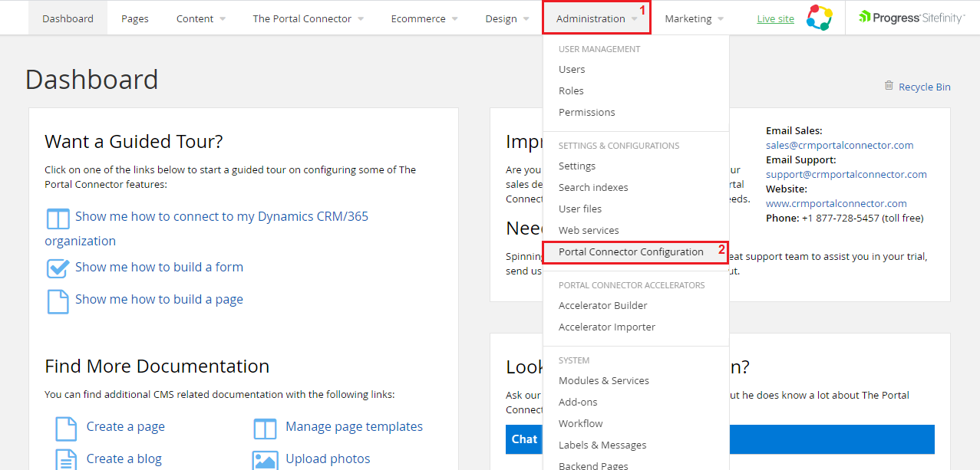
Task: Click the Upload photos link
Action: pos(328,458)
